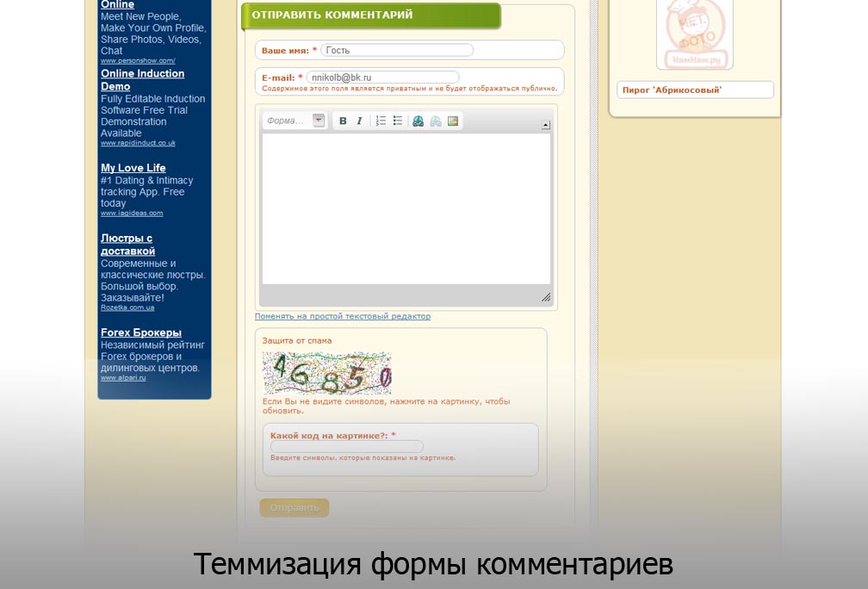Click the remove link icon
The image size is (868, 589).
tap(436, 121)
